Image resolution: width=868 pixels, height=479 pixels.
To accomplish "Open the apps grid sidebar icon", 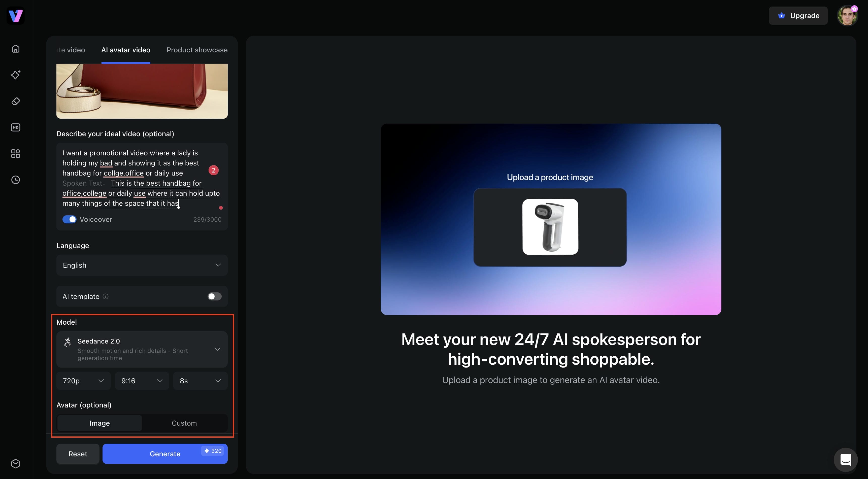I will (x=16, y=154).
